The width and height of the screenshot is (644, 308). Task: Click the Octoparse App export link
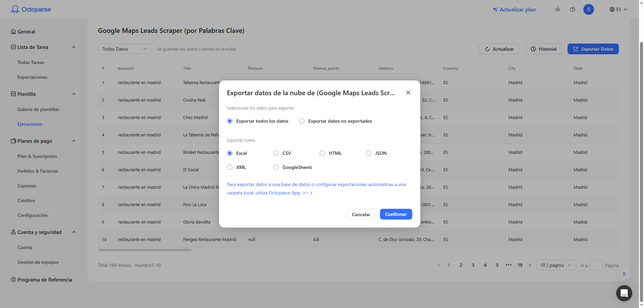click(270, 193)
